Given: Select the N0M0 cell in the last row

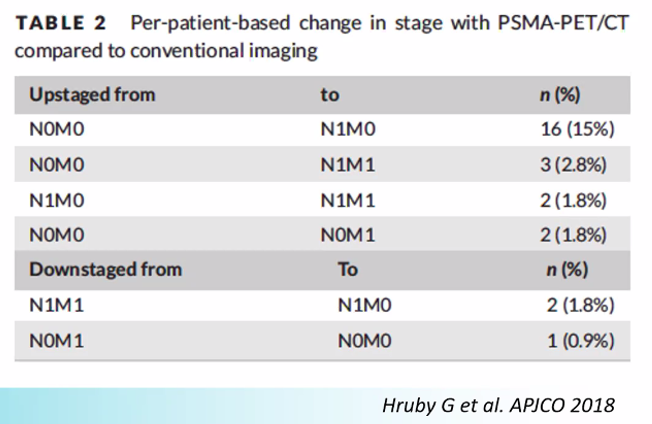Looking at the screenshot, I should [x=364, y=341].
